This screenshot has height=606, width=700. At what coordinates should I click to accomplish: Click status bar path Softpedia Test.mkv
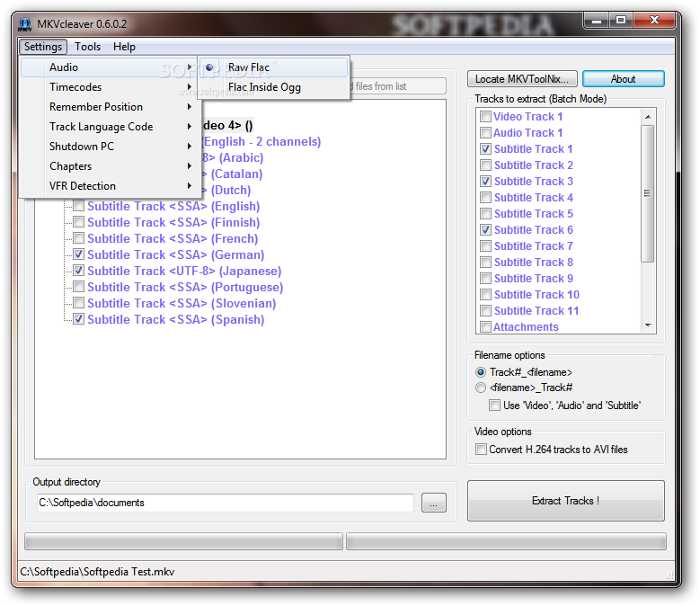click(x=97, y=572)
